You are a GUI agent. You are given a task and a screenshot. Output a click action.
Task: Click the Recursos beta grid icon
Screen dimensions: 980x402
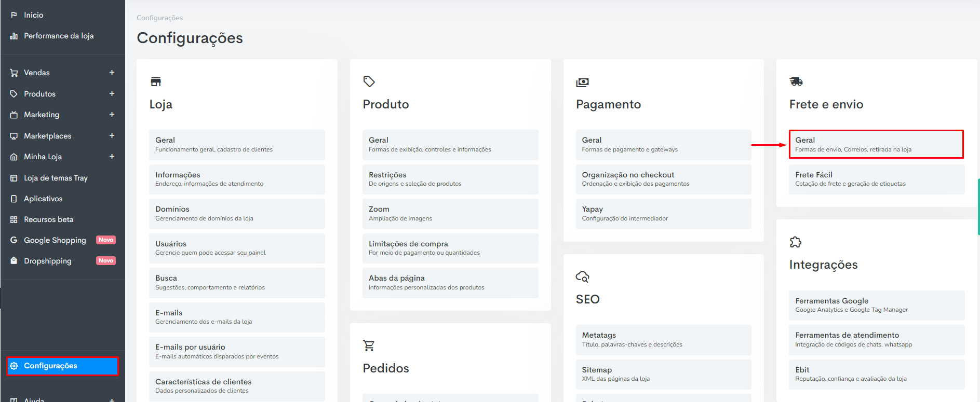(14, 219)
